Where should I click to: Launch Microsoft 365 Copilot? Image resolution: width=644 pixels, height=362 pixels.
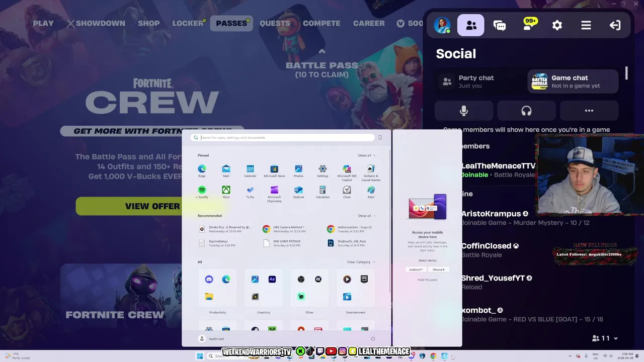(x=347, y=171)
